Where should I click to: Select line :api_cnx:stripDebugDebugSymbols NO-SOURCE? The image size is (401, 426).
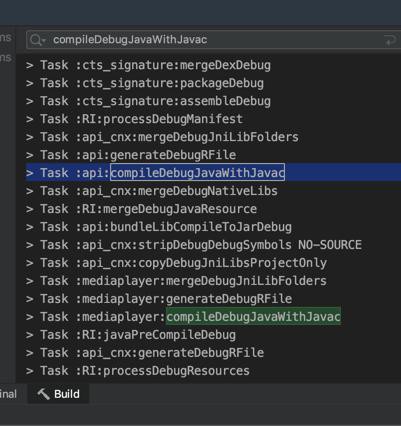pos(194,245)
